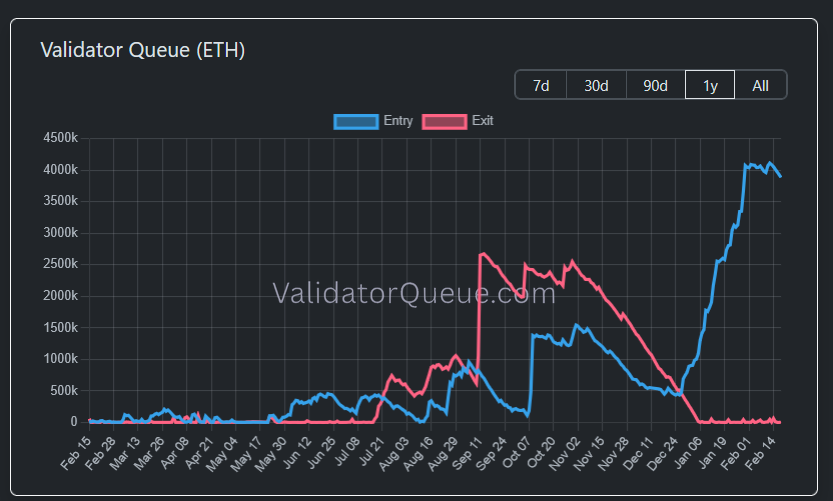
Task: Toggle the Exit series red legend swatch
Action: click(445, 122)
